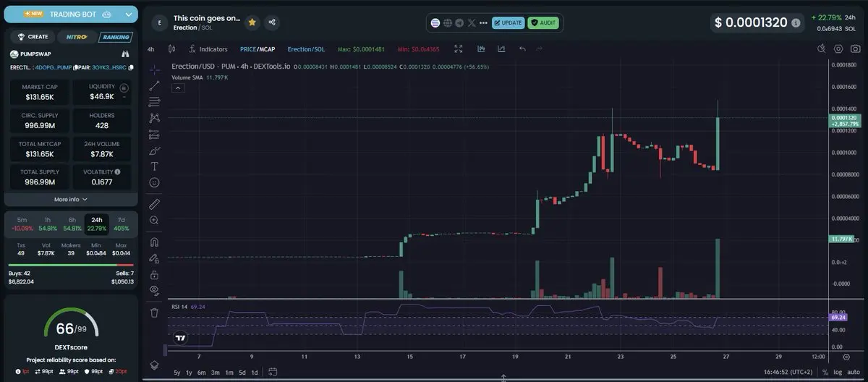
Task: Select the text annotation tool
Action: [x=154, y=166]
